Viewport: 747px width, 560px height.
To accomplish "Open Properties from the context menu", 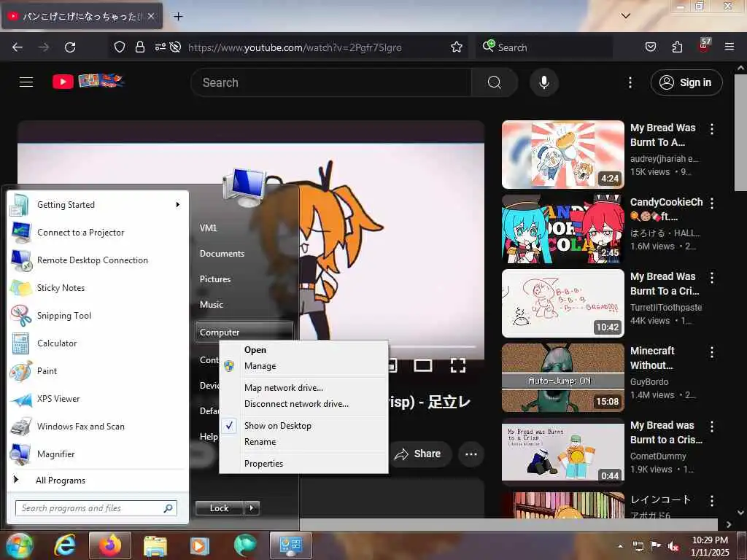I will [x=303, y=463].
